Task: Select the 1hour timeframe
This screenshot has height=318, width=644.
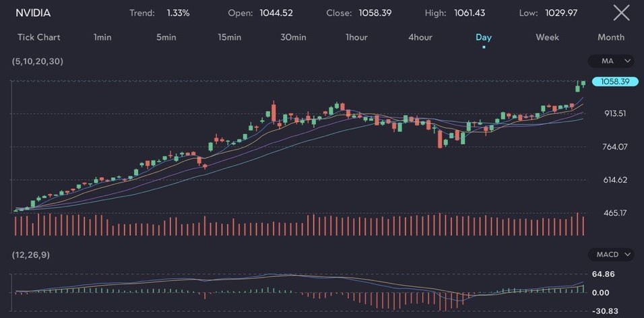Action: pyautogui.click(x=356, y=37)
